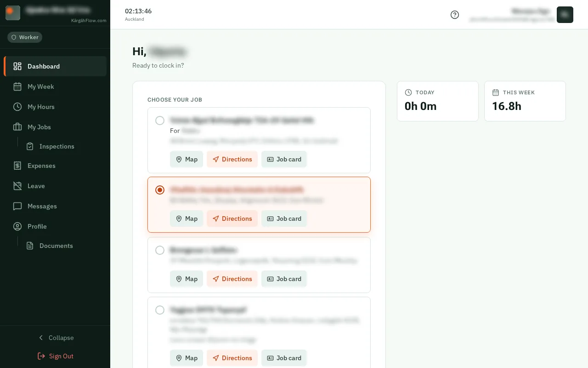Open My Week calendar icon
The image size is (588, 368).
pos(17,86)
